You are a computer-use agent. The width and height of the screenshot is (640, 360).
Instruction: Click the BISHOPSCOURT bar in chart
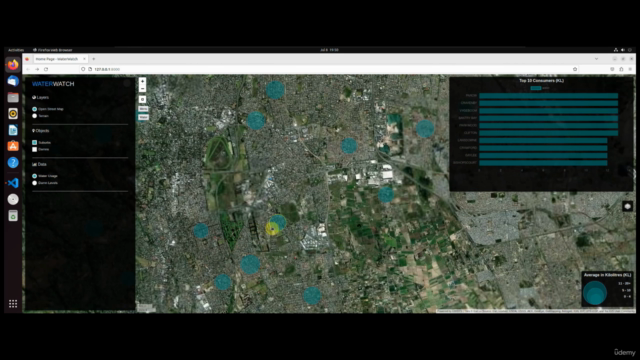[x=543, y=163]
